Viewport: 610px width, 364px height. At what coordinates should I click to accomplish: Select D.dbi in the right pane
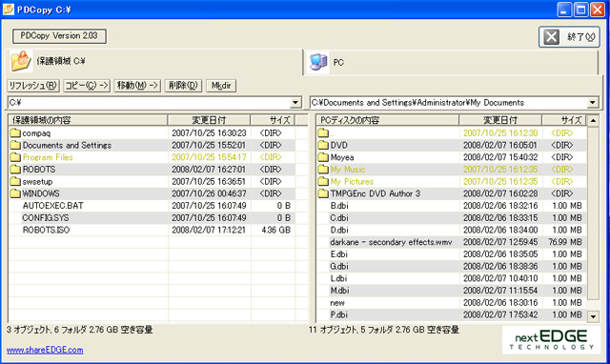[339, 230]
